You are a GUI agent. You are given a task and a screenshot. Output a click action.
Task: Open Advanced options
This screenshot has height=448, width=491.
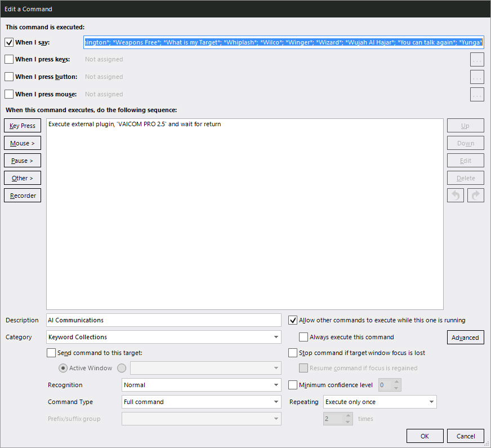tap(466, 338)
